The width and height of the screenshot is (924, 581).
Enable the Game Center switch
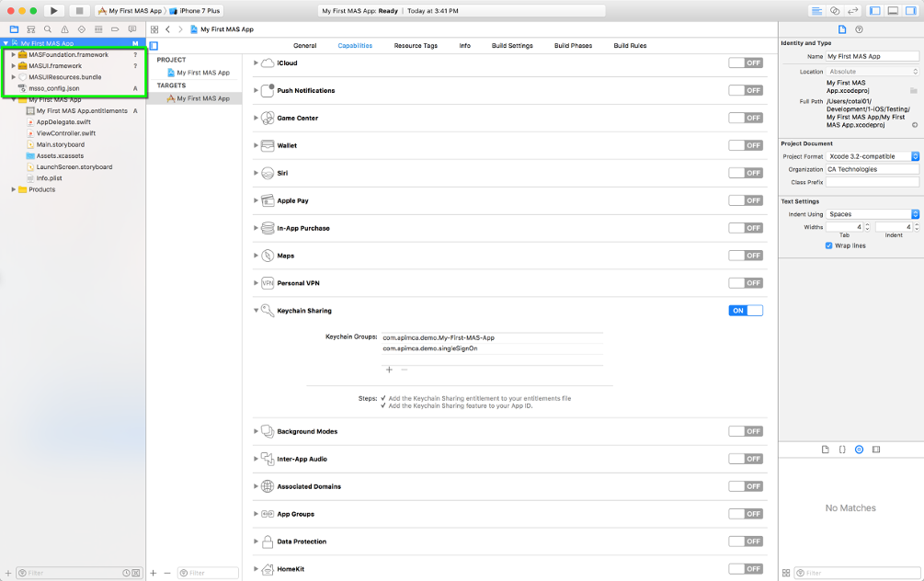[746, 118]
